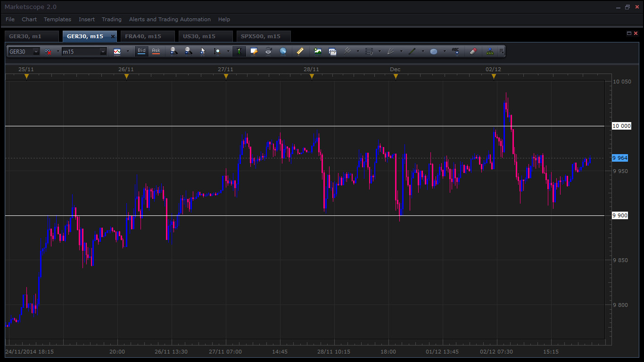Open the GER30 instrument dropdown
Viewport: 644px width, 362px height.
tap(36, 52)
